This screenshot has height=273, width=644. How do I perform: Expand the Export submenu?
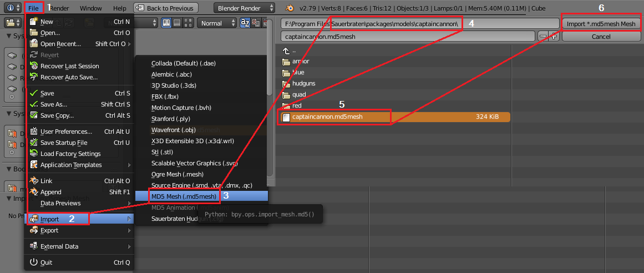[129, 230]
